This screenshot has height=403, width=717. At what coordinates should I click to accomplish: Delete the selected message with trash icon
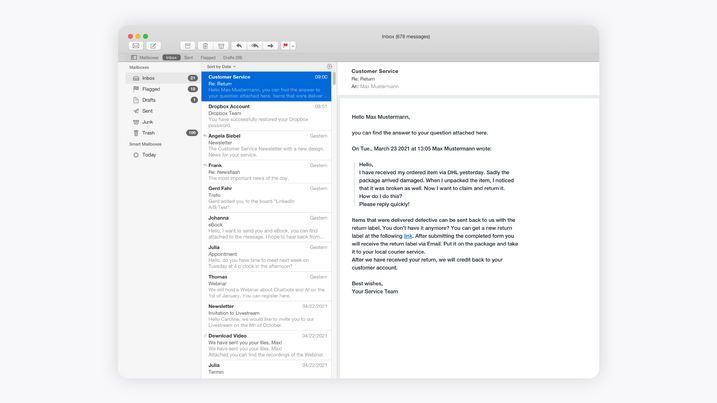coord(205,46)
